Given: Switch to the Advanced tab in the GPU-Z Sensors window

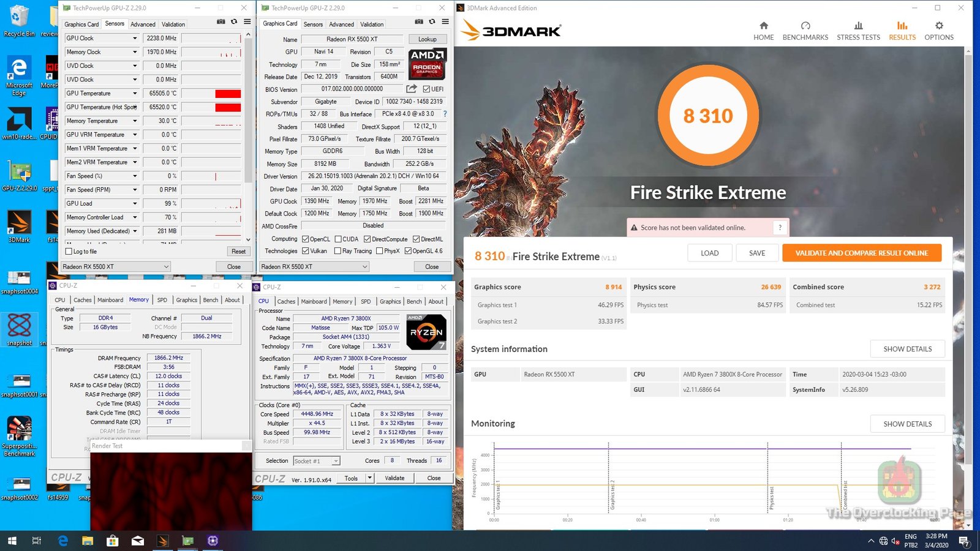Looking at the screenshot, I should (143, 24).
